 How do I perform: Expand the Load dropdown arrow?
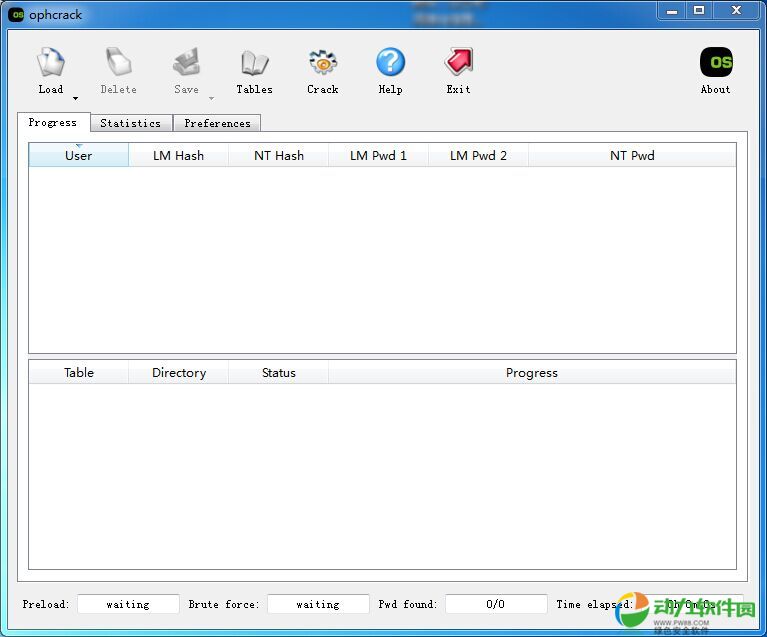pos(75,99)
